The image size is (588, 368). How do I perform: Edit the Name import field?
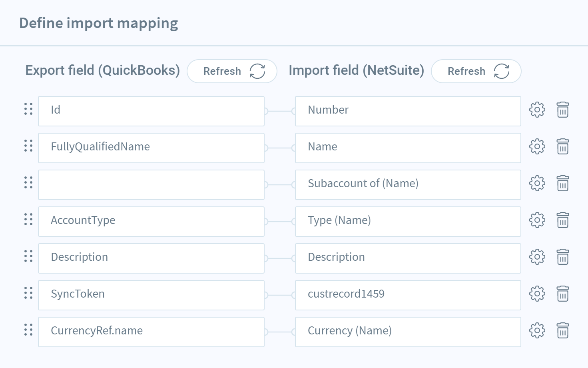click(408, 148)
